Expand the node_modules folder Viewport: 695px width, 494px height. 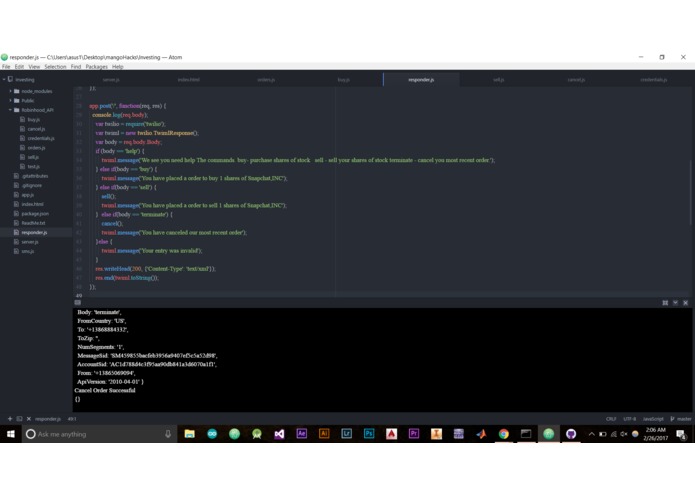[10, 91]
